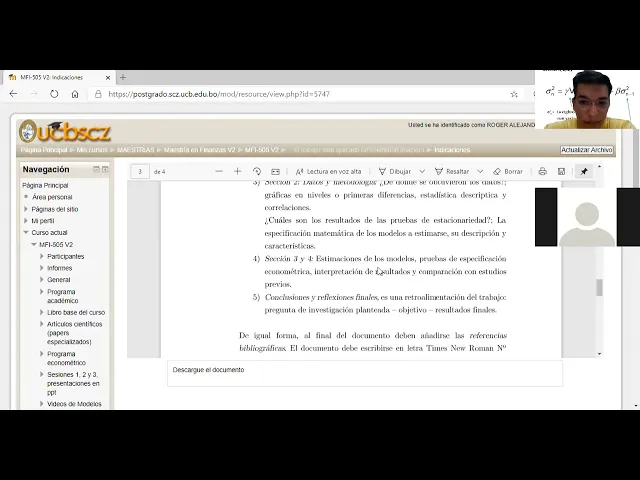Close the MFI-505 V2 Indicaciones tab
This screenshot has width=640, height=480.
click(108, 78)
